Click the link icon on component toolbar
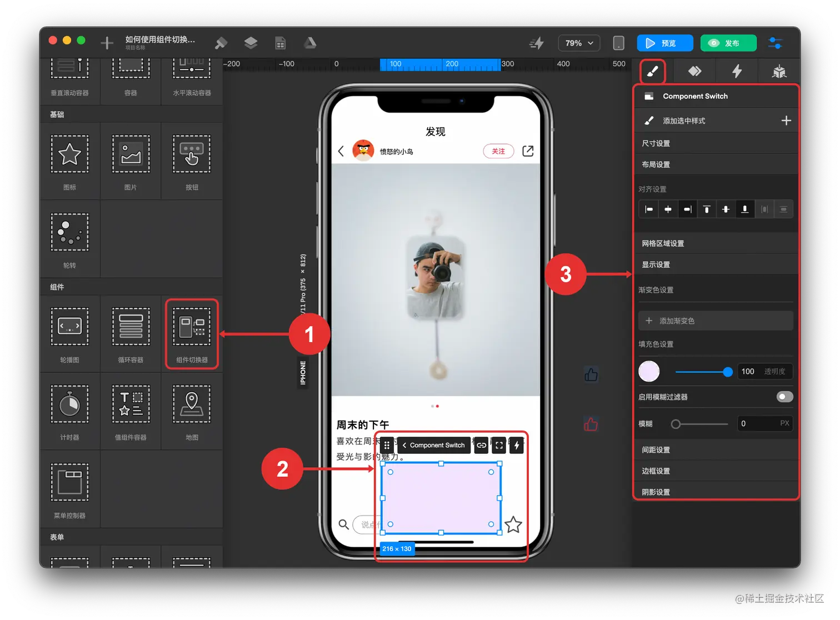840x620 pixels. click(482, 445)
